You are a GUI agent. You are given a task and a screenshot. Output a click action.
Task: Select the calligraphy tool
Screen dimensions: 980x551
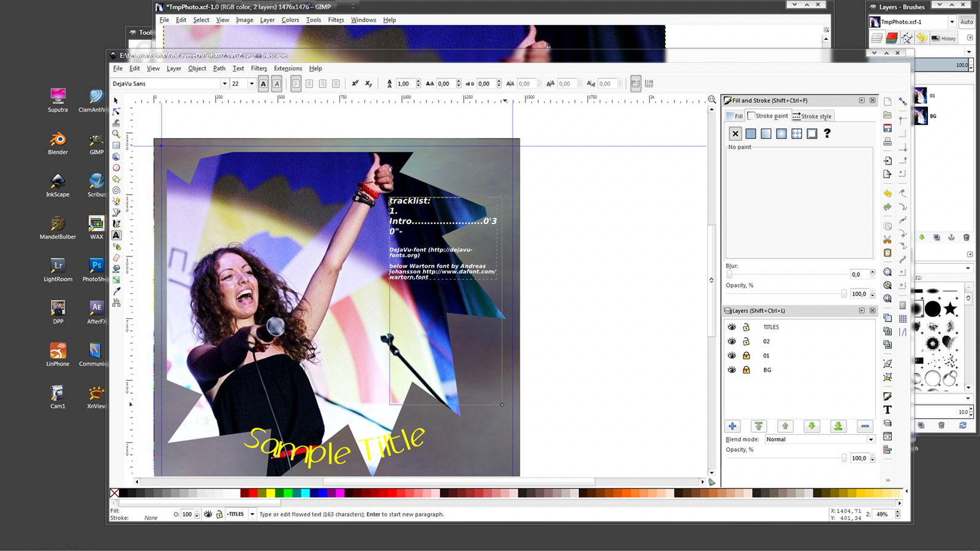(x=116, y=224)
